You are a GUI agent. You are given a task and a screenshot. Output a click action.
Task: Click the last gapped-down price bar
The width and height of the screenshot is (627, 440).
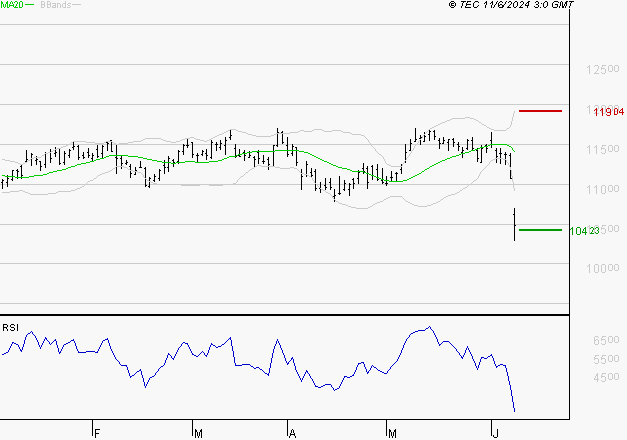coord(514,224)
